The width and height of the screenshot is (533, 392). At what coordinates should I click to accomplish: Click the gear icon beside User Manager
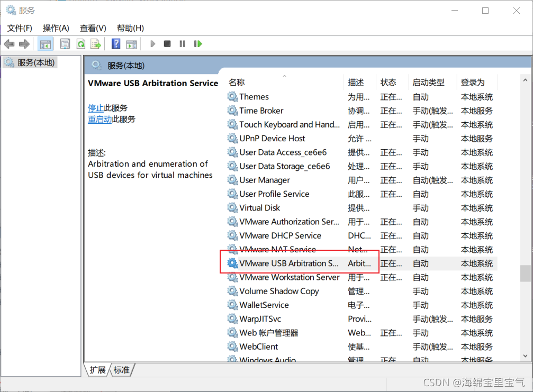coord(232,180)
